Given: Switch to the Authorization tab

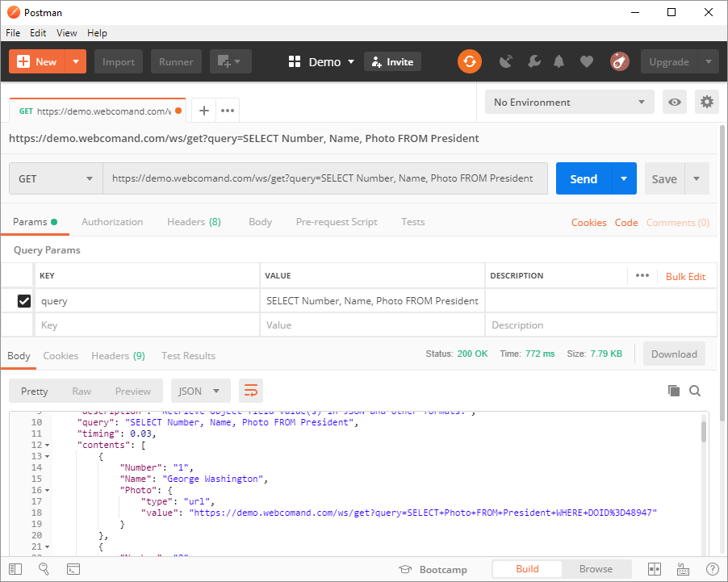Looking at the screenshot, I should tap(112, 222).
